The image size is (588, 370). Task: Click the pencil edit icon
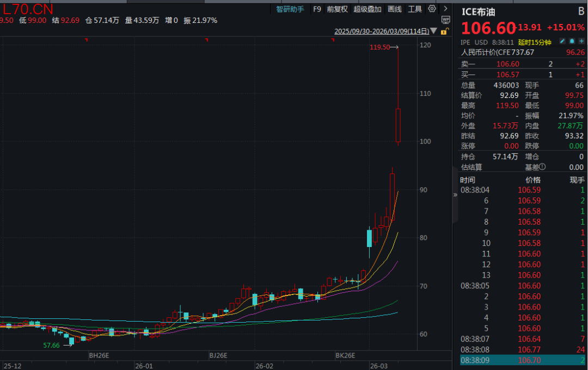[x=562, y=41]
